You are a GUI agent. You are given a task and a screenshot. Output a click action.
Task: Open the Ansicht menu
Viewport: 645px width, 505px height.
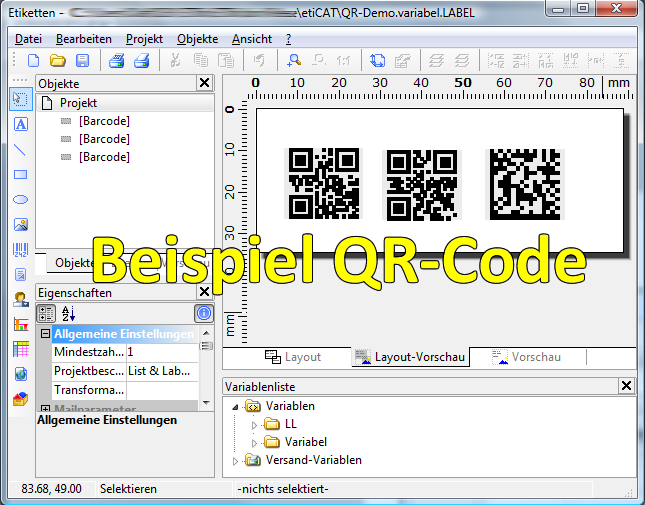[x=252, y=39]
